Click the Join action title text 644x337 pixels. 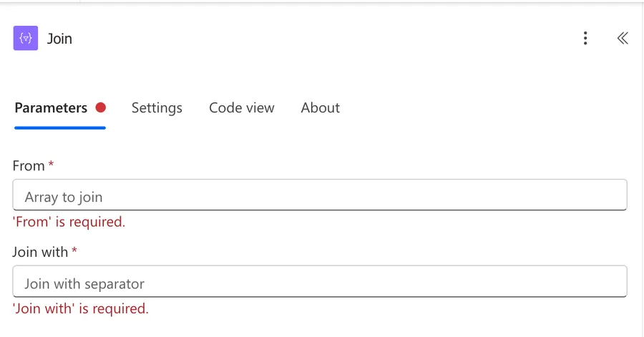pyautogui.click(x=59, y=39)
